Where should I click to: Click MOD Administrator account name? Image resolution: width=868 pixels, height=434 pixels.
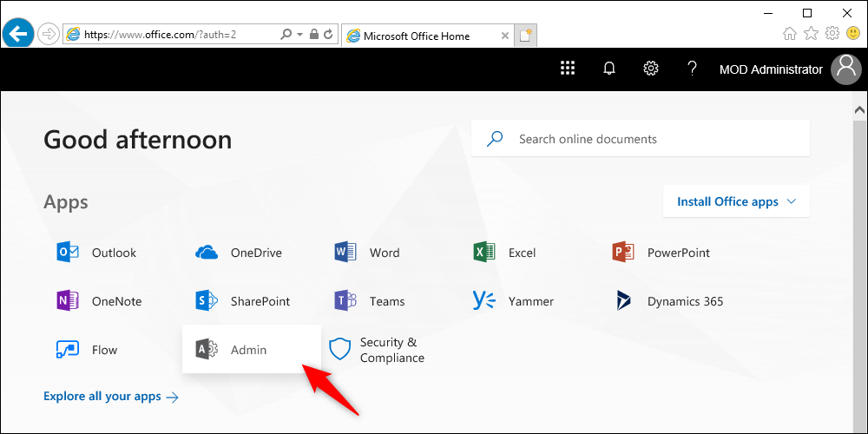click(x=771, y=69)
